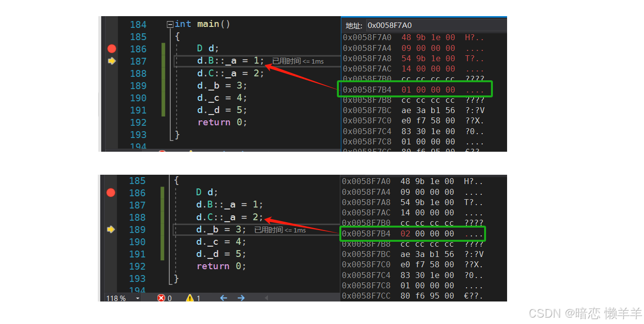Viewport: 644px width, 324px height.
Task: Open the 118 % zoom dropdown
Action: (137, 298)
